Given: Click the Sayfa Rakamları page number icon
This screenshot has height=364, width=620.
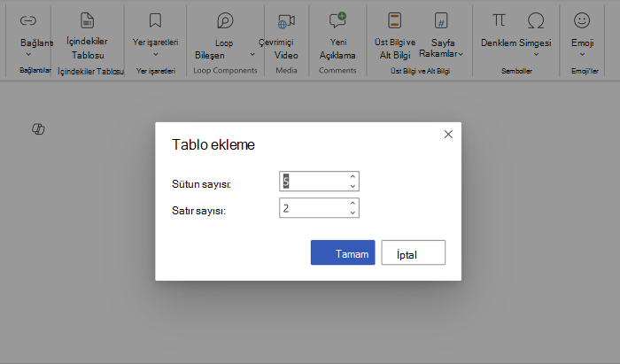Looking at the screenshot, I should click(441, 20).
